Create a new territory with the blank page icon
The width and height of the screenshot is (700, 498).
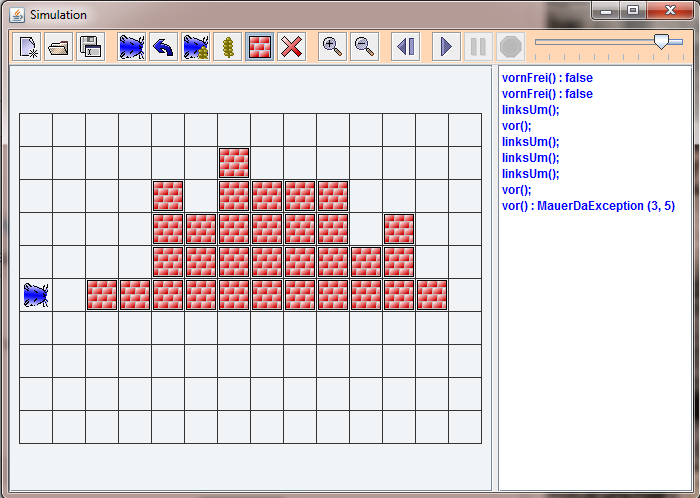27,46
